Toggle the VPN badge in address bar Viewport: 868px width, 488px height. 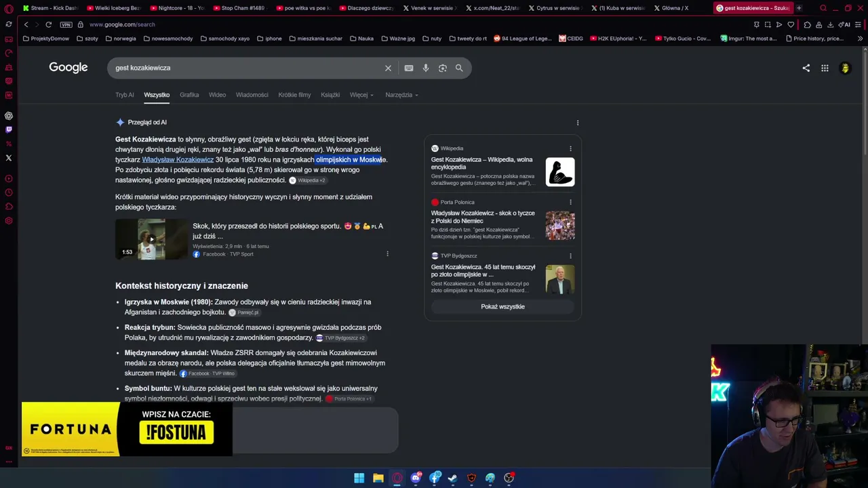coord(66,24)
